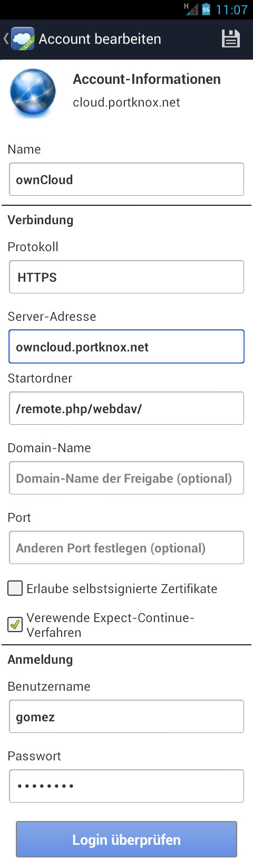
Task: Focus the Benutzername field with gomez
Action: [x=126, y=717]
